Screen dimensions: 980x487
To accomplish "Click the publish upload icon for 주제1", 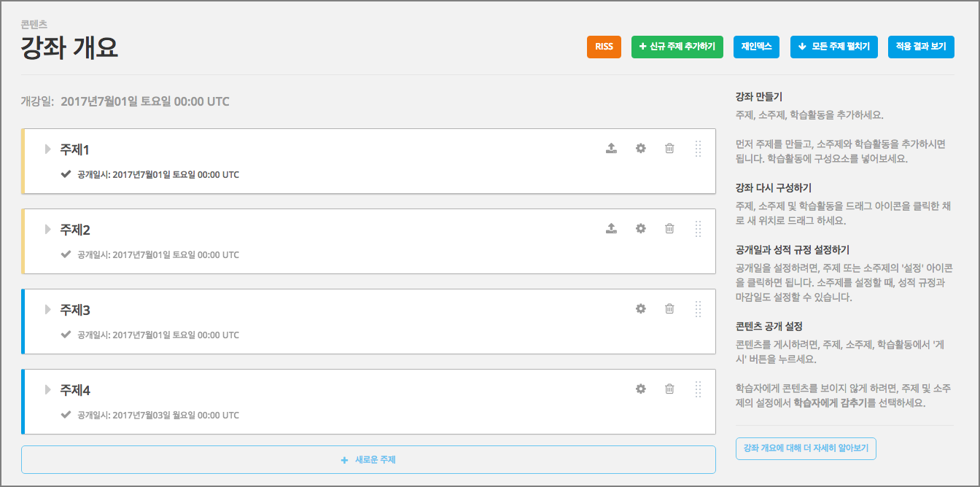I will coord(611,149).
